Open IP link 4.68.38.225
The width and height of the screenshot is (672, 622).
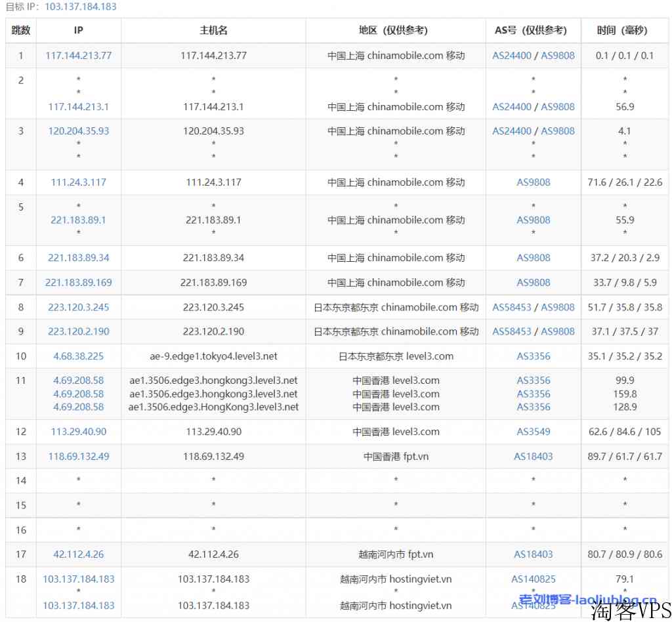pos(79,356)
